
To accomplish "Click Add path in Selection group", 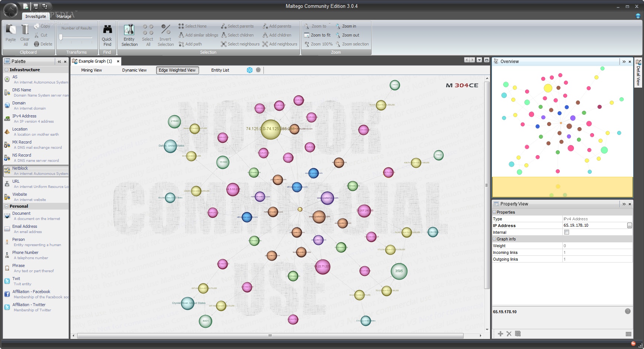I will 190,44.
